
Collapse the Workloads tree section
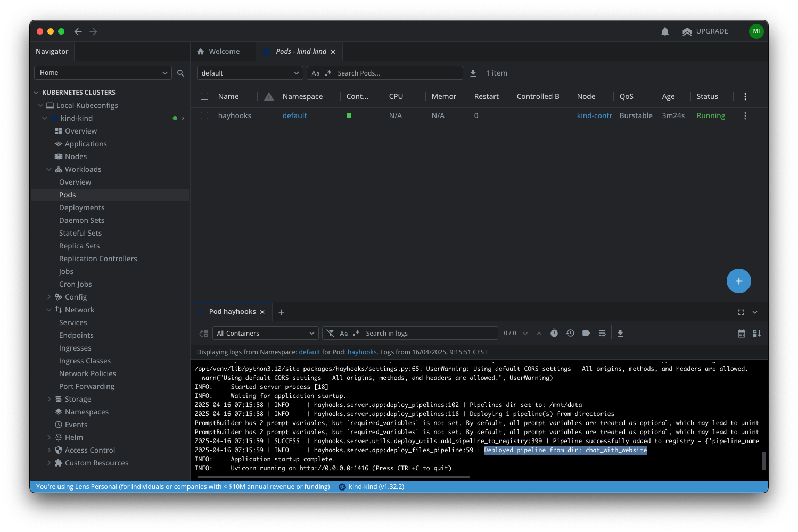(x=49, y=169)
